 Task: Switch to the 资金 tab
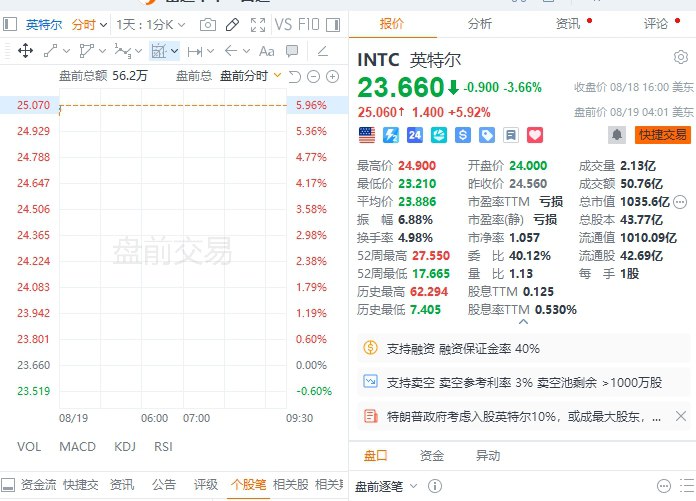(432, 456)
